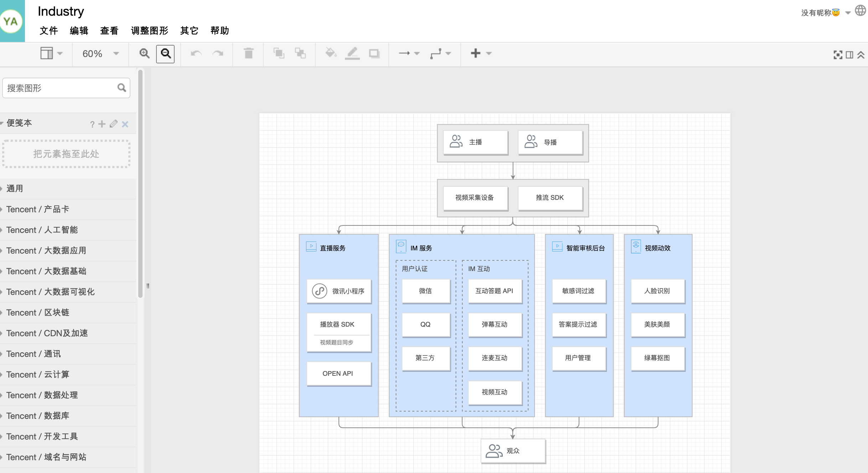Open the user nickname dropdown arrow
This screenshot has height=473, width=868.
pos(848,13)
